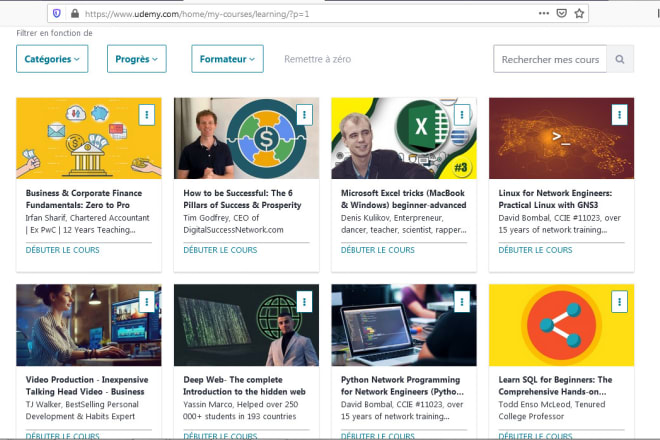Open options menu on Python Network Programming card
The height and width of the screenshot is (440, 660).
click(x=462, y=302)
